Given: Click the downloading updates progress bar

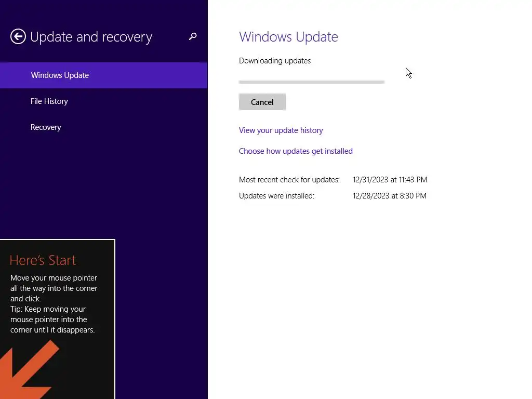Looking at the screenshot, I should point(312,82).
